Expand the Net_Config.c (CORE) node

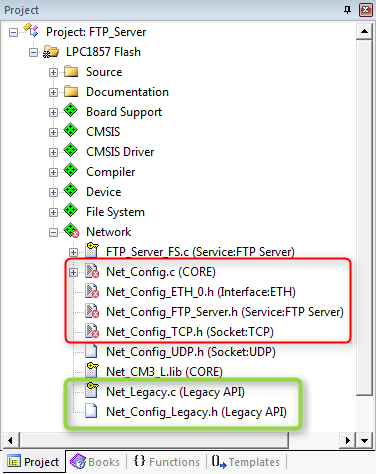73,272
